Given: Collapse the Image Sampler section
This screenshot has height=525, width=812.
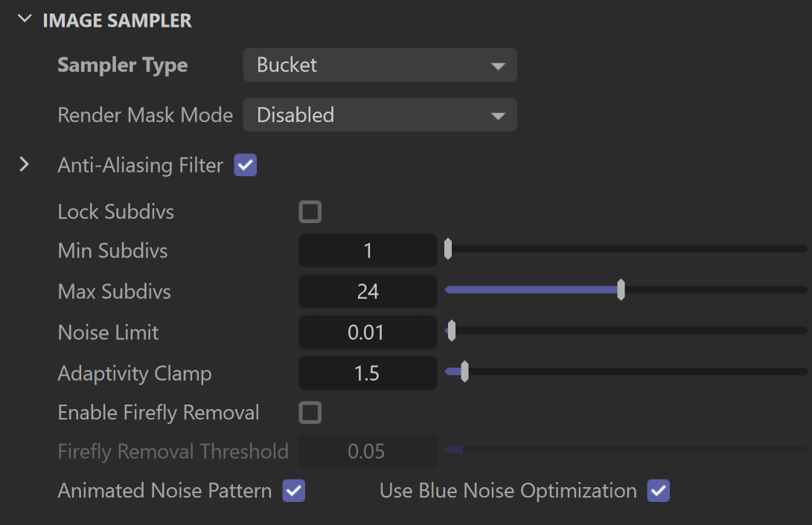Looking at the screenshot, I should tap(25, 19).
